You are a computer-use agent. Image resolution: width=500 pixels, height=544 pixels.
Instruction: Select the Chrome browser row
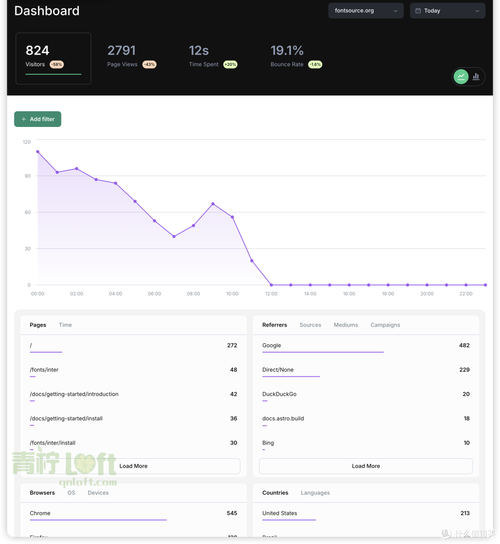click(x=133, y=515)
